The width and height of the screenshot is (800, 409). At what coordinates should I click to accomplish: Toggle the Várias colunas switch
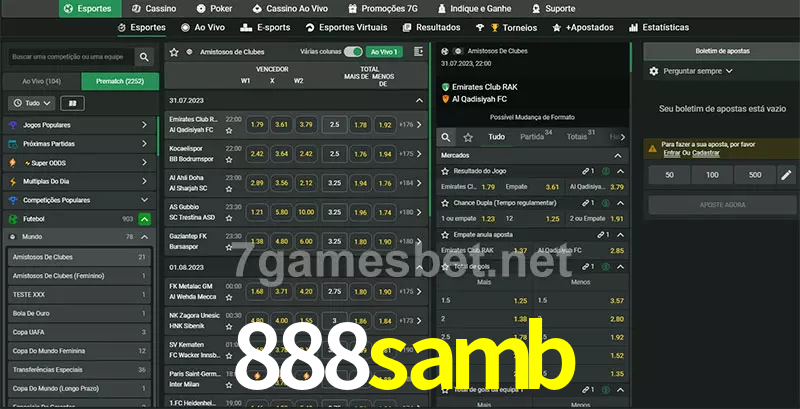coord(353,52)
